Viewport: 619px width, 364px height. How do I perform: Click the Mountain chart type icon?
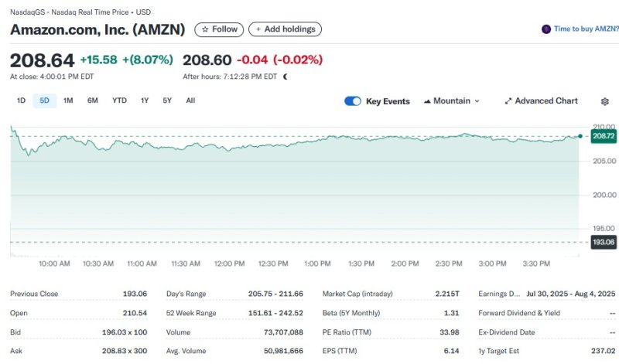pos(427,101)
